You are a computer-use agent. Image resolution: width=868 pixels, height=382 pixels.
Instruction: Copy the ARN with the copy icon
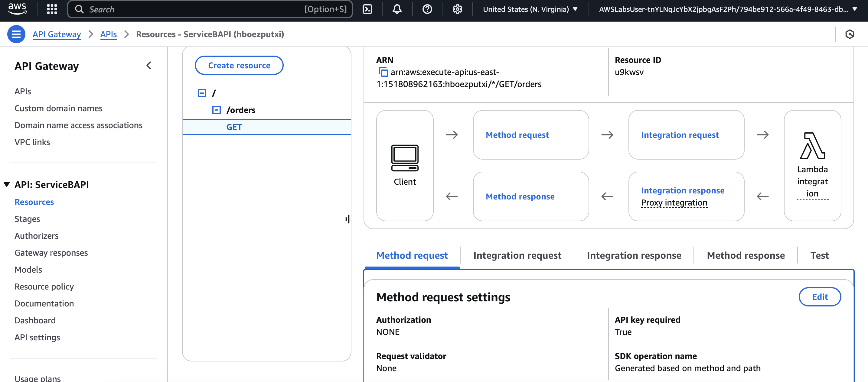coord(383,72)
